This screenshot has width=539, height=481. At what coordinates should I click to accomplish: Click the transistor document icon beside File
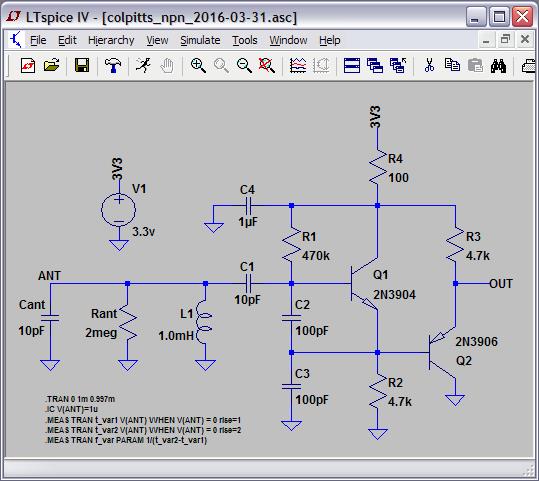16,40
